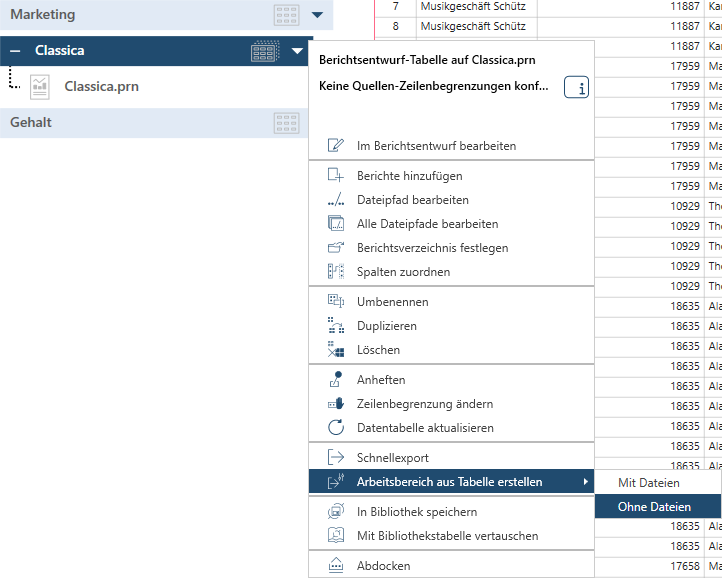
Task: Click the Gehalt table grid icon
Action: click(287, 123)
